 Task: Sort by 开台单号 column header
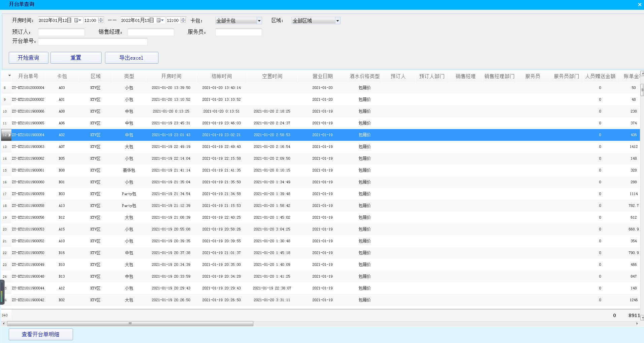[28, 76]
